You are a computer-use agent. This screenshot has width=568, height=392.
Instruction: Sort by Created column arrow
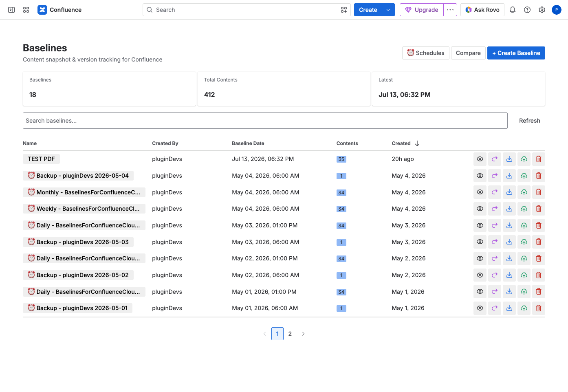(x=417, y=143)
